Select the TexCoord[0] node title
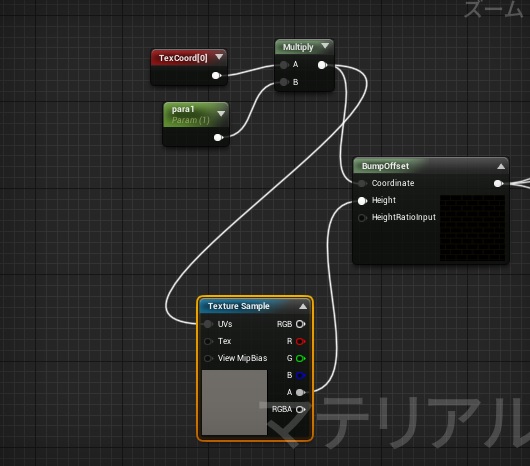 pos(183,58)
